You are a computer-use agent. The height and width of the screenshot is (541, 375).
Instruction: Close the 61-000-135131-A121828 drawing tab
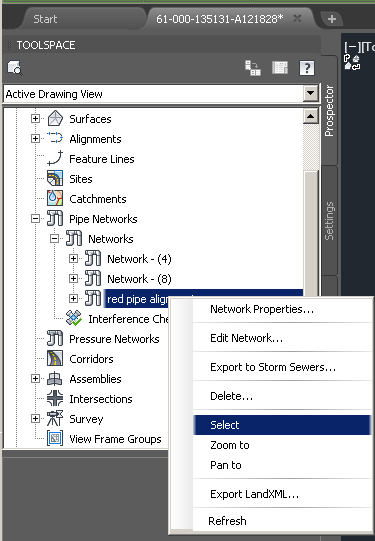click(x=297, y=18)
